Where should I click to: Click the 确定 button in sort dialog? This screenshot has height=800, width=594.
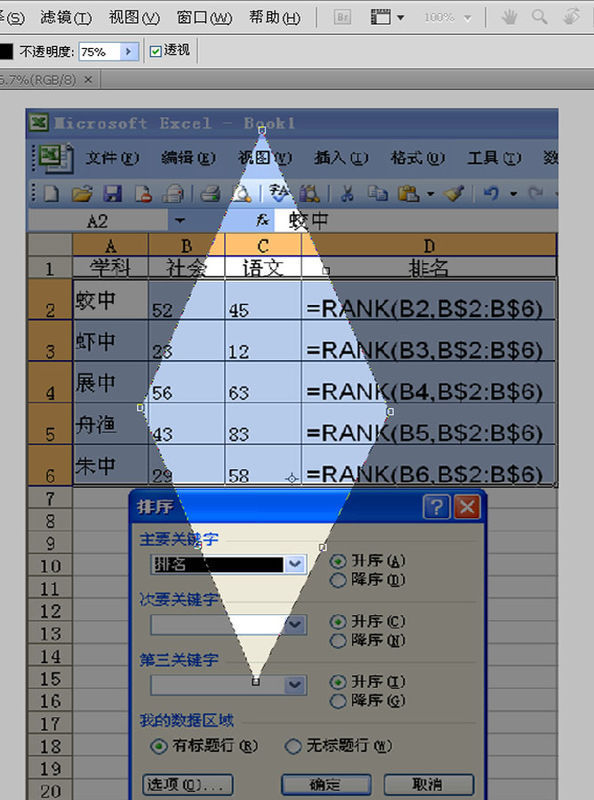(326, 784)
